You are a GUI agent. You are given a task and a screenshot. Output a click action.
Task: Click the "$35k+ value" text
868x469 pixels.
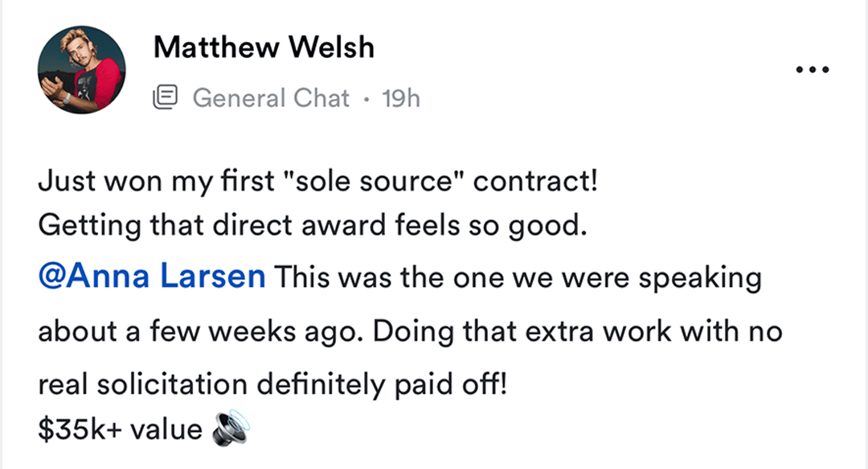click(120, 430)
